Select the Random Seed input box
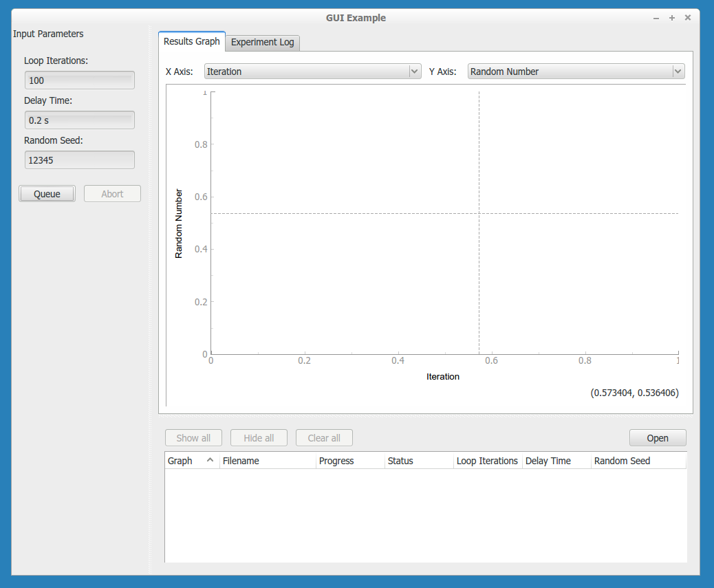714x588 pixels. (79, 160)
